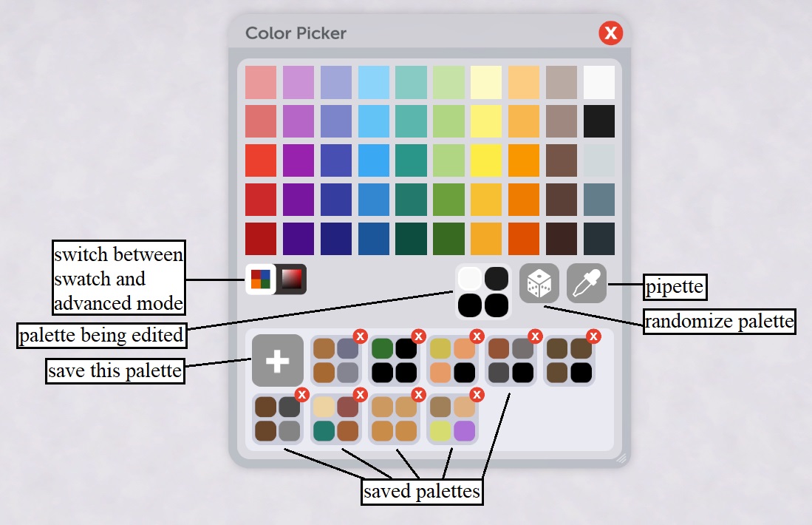Screen dimensions: 812x525
Task: Switch to swatch mode
Action: 260,280
